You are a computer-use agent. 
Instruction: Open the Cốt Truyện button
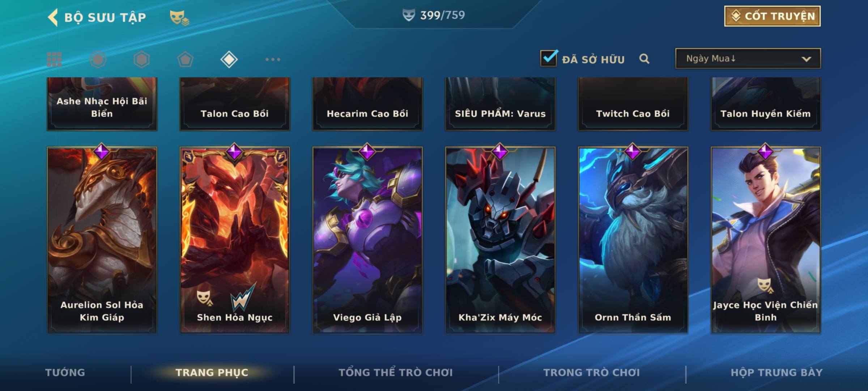coord(772,16)
